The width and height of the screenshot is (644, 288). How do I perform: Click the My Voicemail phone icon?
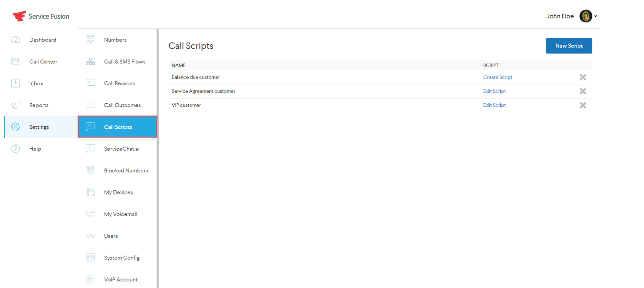(90, 214)
